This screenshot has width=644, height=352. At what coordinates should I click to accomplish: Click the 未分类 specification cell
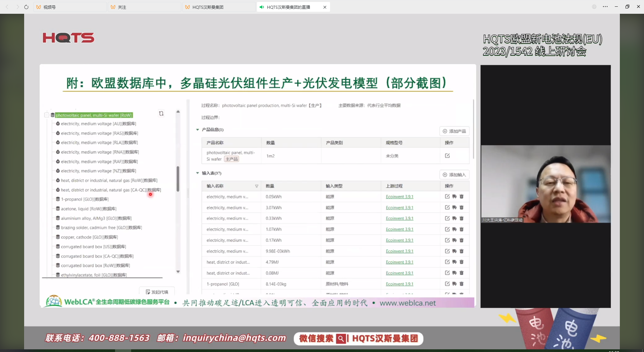411,156
